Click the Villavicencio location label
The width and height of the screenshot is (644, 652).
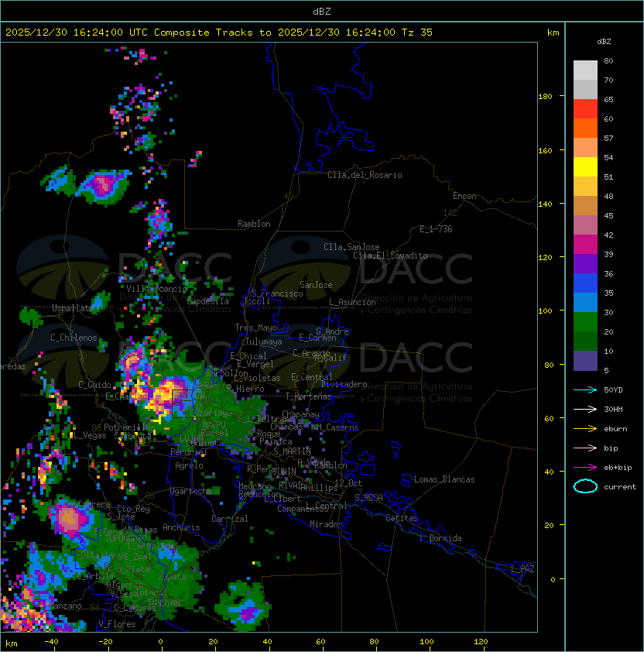(156, 289)
